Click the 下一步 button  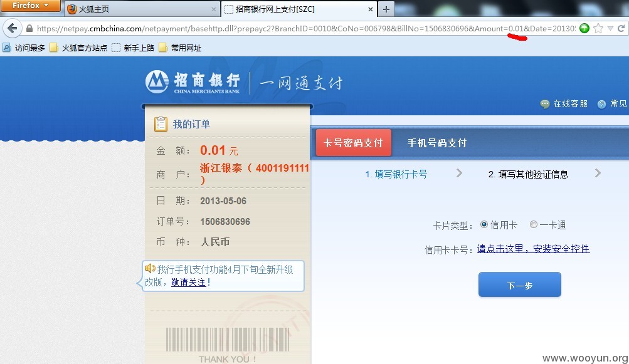pyautogui.click(x=519, y=284)
